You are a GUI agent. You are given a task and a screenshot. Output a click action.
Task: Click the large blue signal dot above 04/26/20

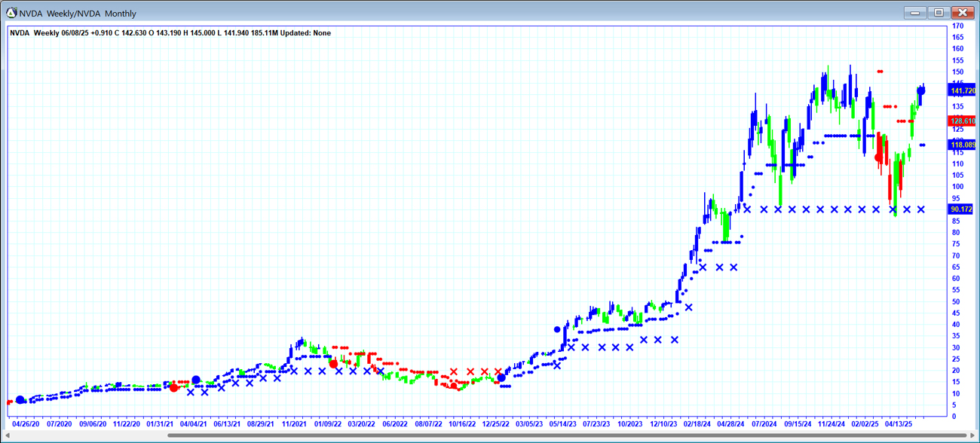(x=20, y=400)
